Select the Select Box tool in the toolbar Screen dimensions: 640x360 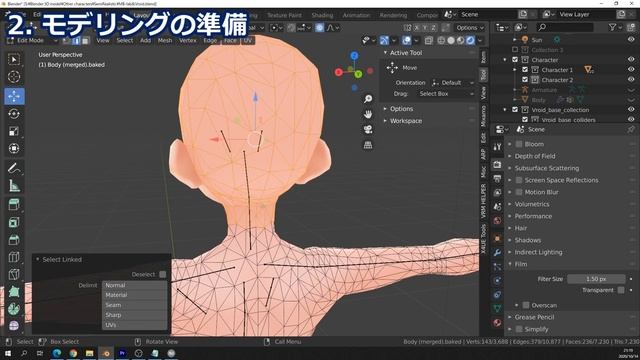coord(14,60)
